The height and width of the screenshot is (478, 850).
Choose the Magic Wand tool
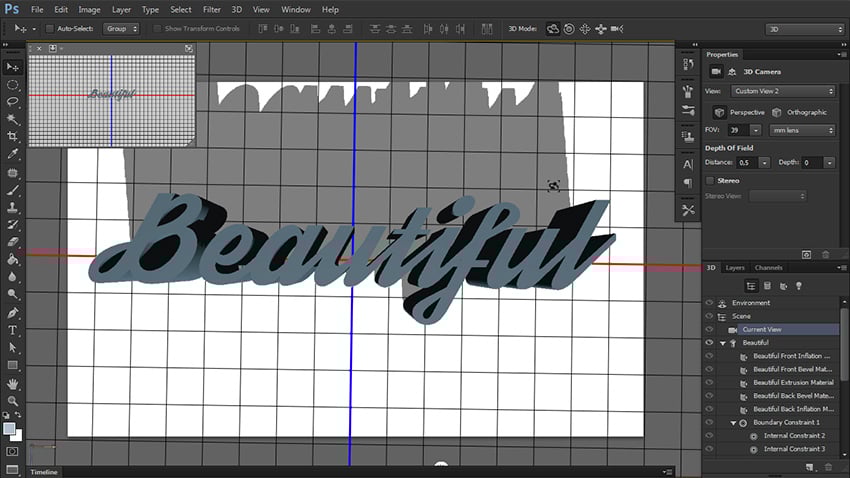tap(12, 119)
